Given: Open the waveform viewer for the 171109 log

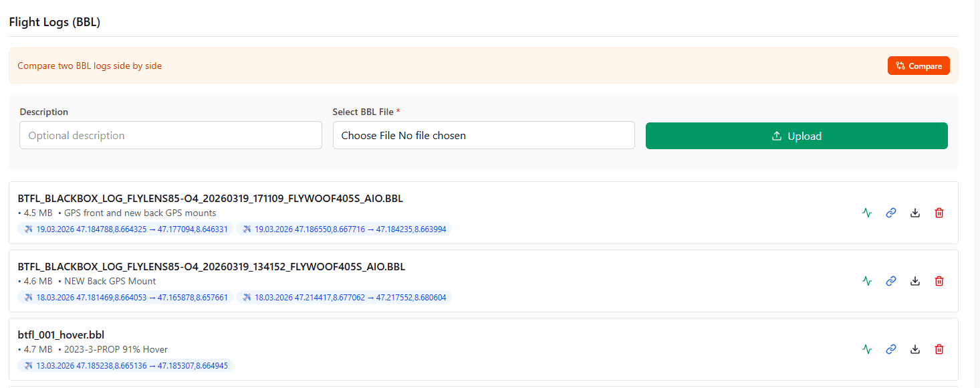Looking at the screenshot, I should pos(867,212).
